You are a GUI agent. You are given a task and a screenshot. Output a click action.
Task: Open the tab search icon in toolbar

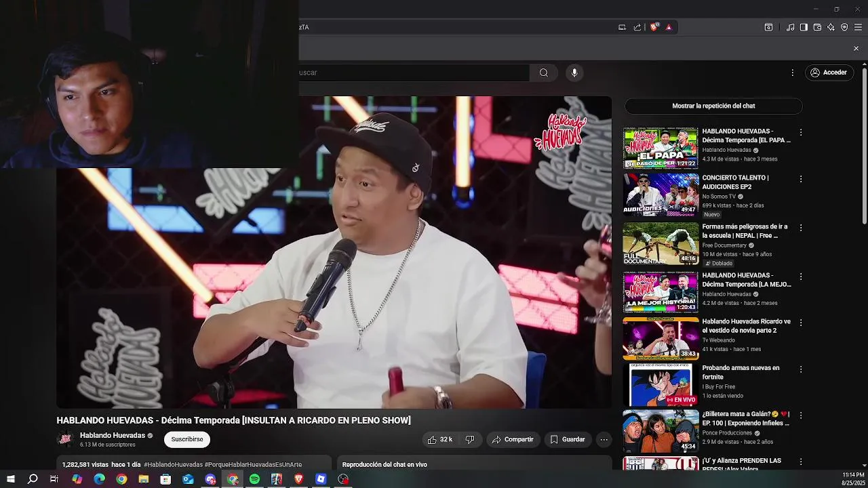coord(768,27)
